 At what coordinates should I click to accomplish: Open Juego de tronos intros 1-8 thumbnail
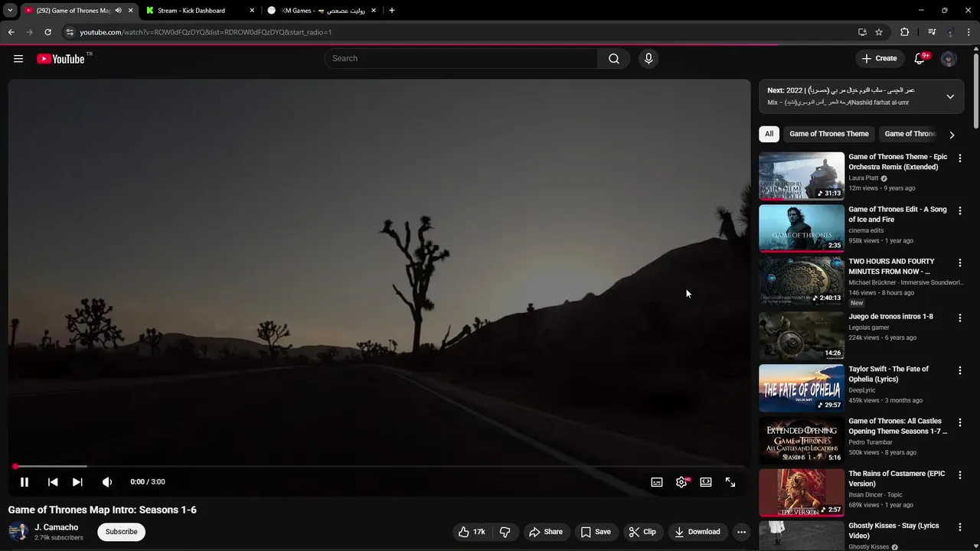[x=802, y=336]
